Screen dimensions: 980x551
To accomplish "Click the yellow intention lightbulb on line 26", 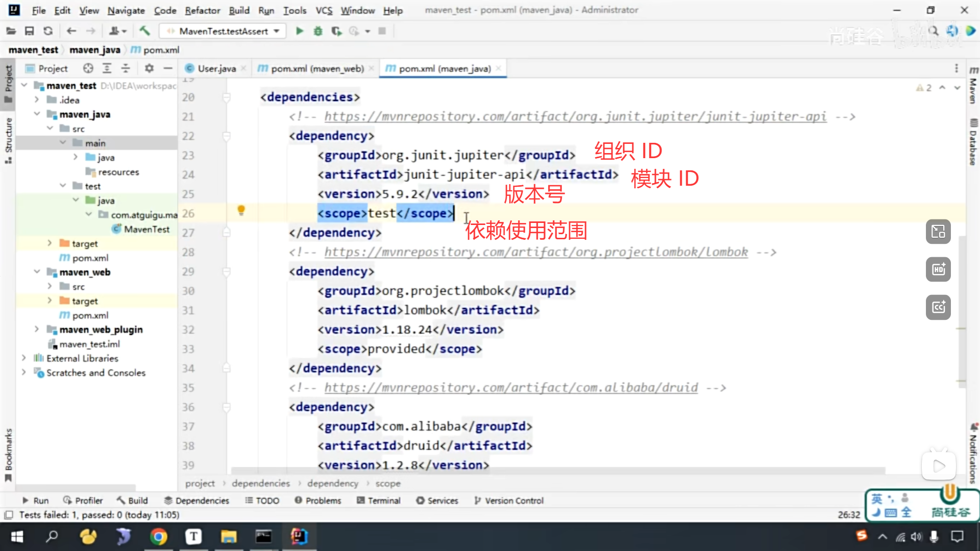I will pos(241,210).
